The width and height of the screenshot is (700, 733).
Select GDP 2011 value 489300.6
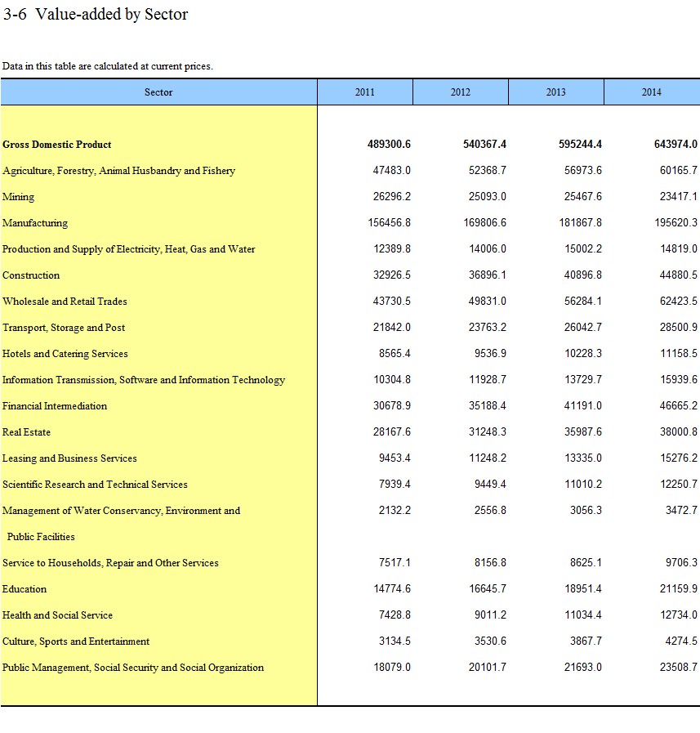coord(389,145)
